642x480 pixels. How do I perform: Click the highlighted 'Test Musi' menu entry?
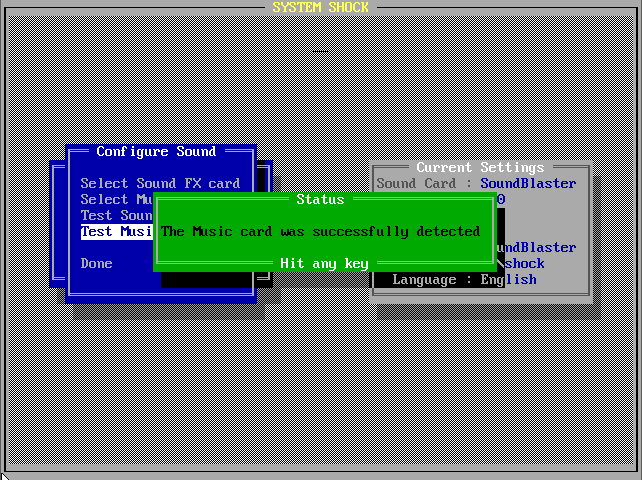pos(116,232)
